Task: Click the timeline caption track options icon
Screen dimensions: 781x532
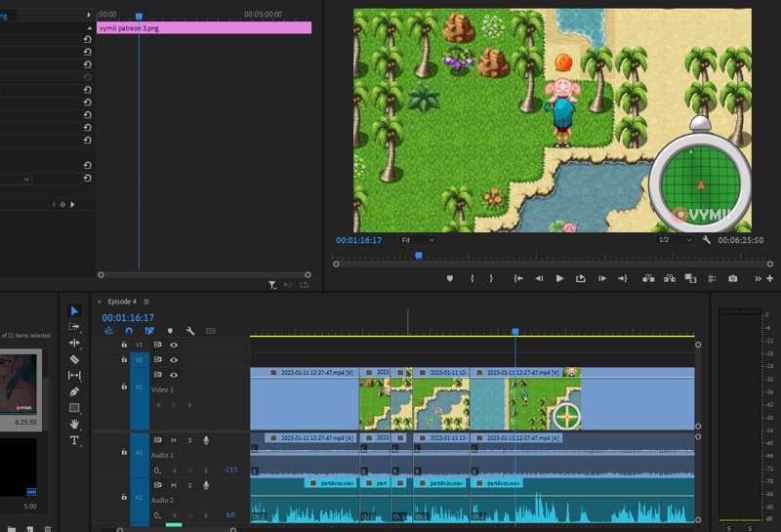Action: pos(211,331)
